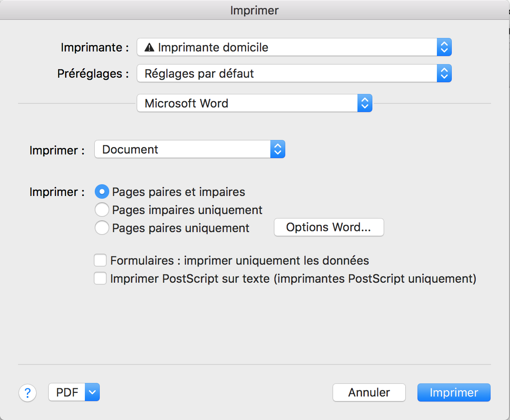Enable Formulaires imprimer uniquement les données
Viewport: 510px width, 420px height.
coord(100,261)
